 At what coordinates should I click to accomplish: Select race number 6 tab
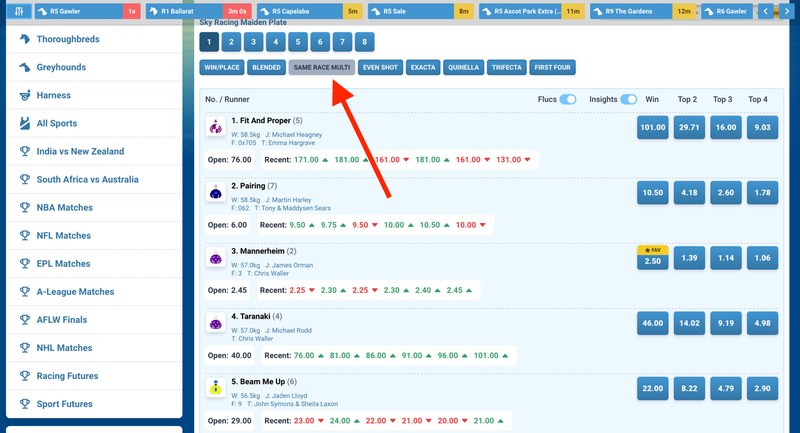(x=320, y=42)
